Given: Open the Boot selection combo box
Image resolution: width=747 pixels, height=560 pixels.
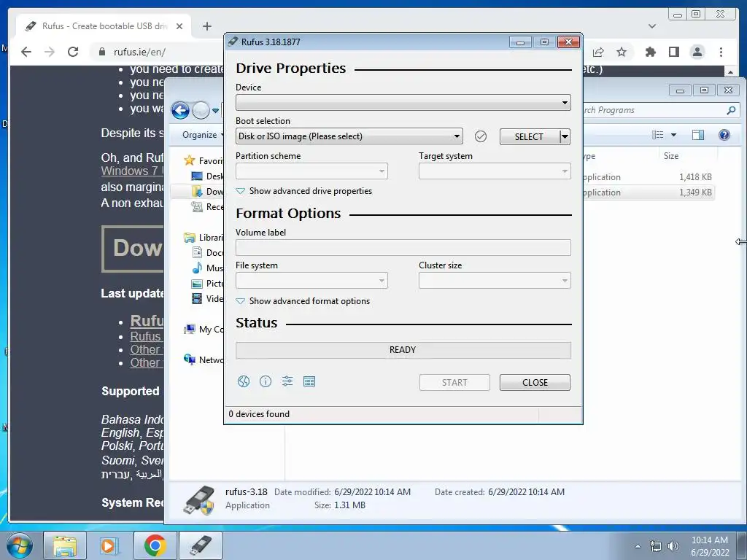Looking at the screenshot, I should click(x=349, y=136).
